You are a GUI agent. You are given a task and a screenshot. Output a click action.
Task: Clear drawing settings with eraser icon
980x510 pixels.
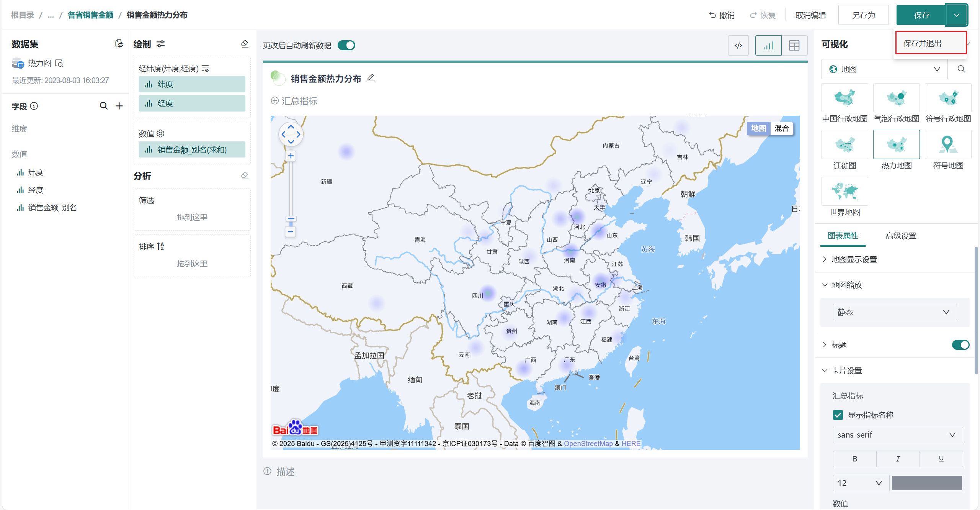pyautogui.click(x=245, y=44)
